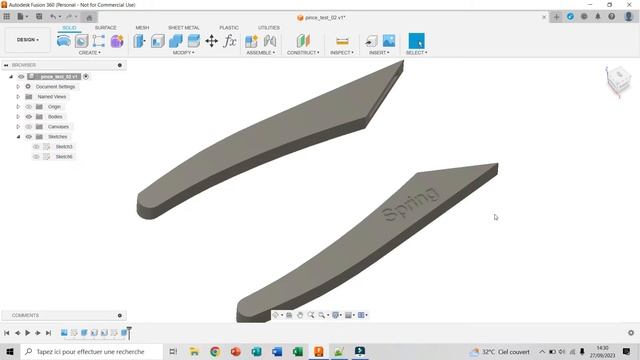Collapse the Sketches folder
Viewport: 640px width, 360px height.
pos(18,137)
